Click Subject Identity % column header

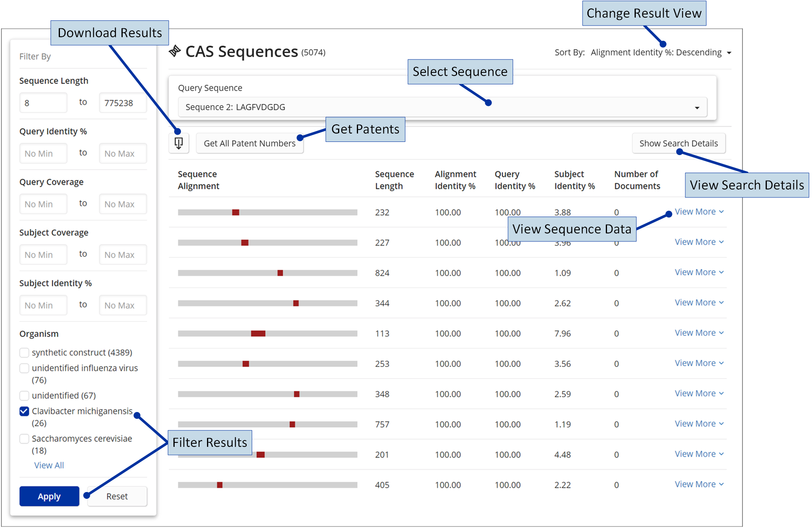pyautogui.click(x=575, y=180)
